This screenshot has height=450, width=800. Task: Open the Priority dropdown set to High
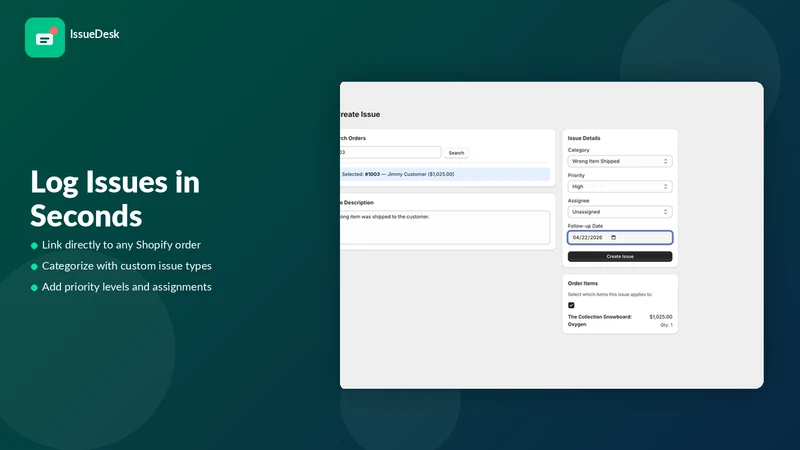[620, 187]
